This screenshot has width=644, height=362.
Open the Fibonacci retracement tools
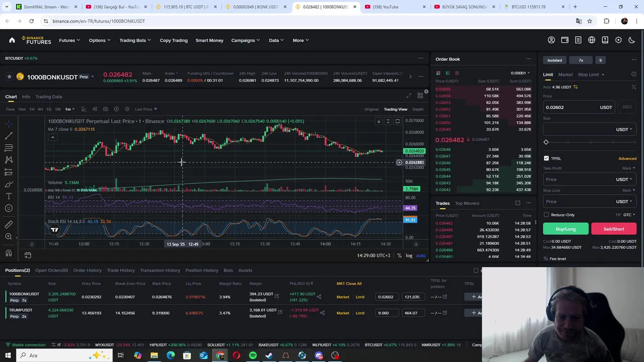coord(9,148)
